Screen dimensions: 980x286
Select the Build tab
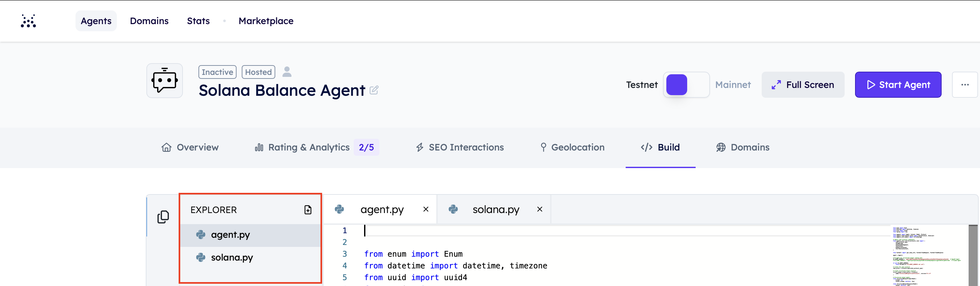(x=660, y=147)
